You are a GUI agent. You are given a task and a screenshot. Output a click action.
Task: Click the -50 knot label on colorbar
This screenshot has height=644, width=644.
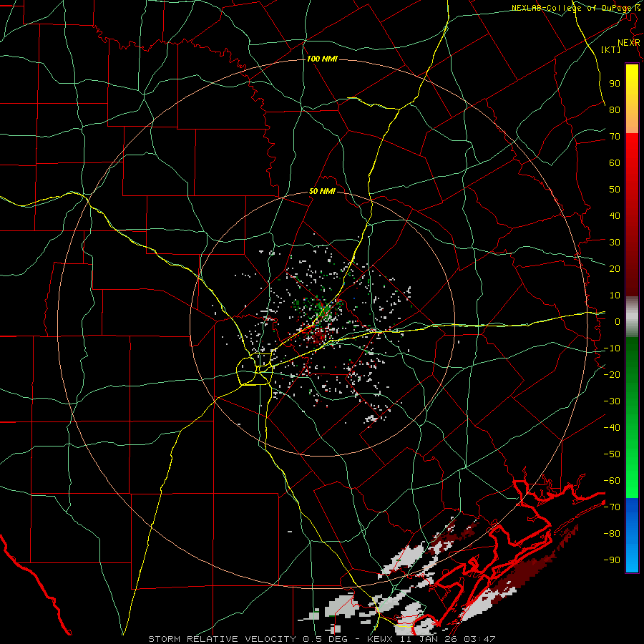(612, 454)
